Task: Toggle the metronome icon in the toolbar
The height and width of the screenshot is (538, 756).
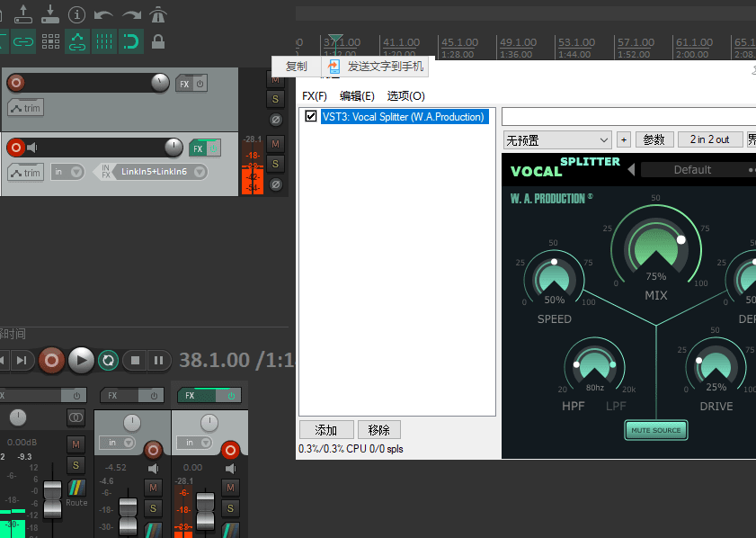Action: click(x=158, y=14)
